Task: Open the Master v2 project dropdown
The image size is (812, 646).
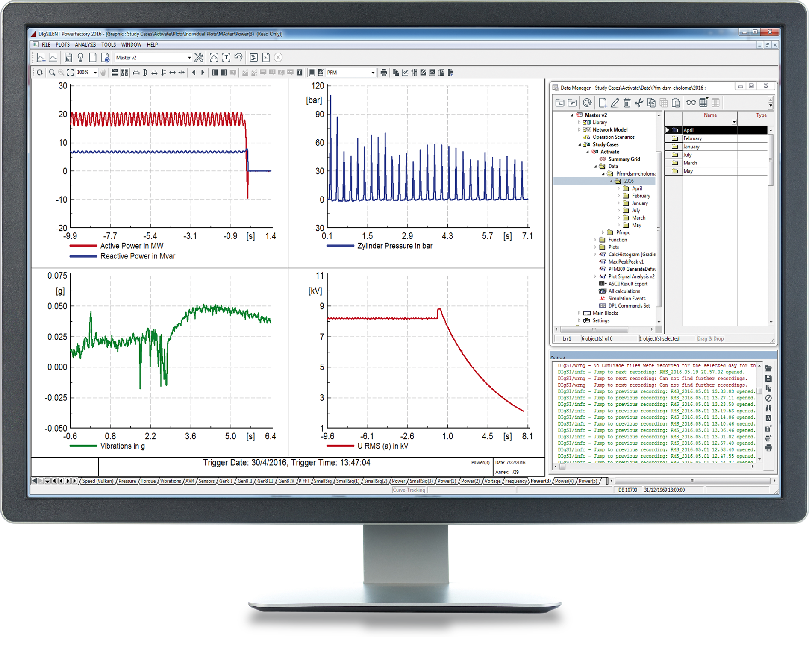Action: coord(190,58)
